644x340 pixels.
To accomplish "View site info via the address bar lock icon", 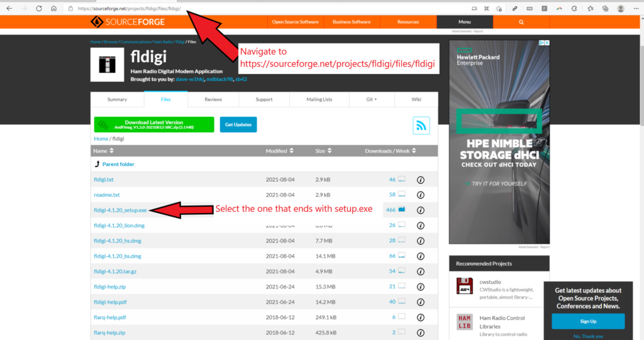I will click(70, 8).
